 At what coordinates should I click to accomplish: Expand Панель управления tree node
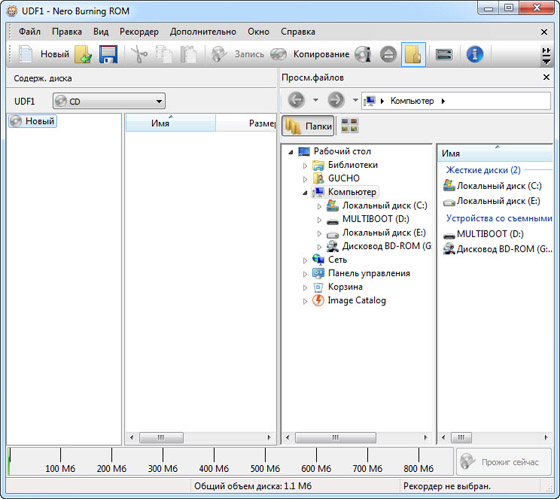point(305,274)
